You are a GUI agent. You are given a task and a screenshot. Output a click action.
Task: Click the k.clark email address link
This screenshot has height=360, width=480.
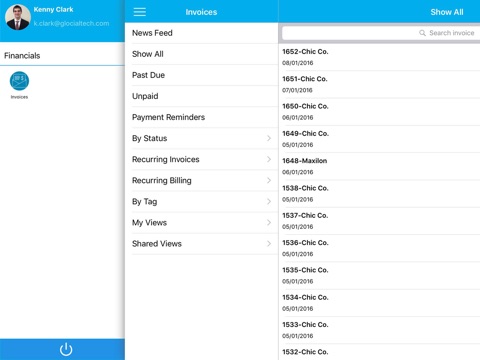(x=71, y=23)
